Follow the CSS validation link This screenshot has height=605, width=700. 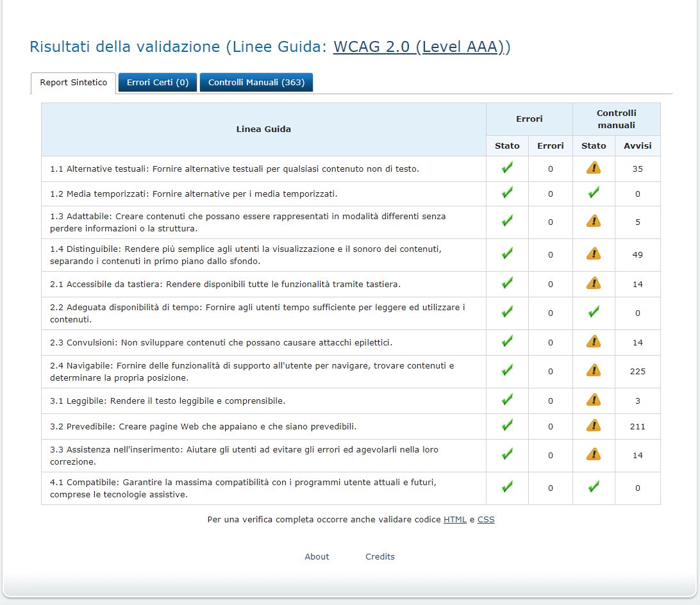[x=486, y=520]
